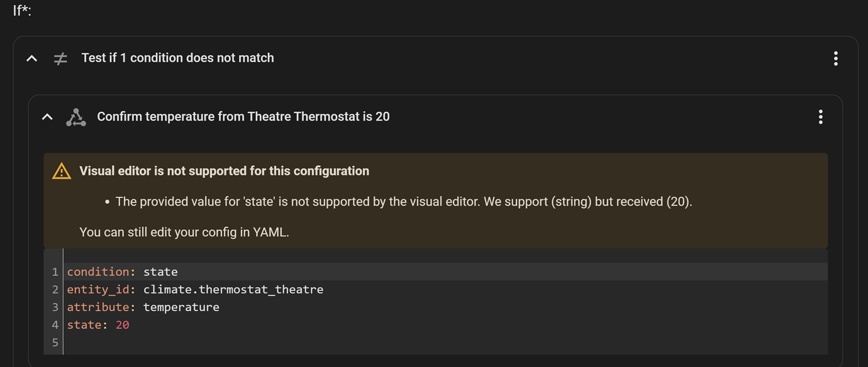Open the 'Confirm temperature' three-dot menu
Image resolution: width=868 pixels, height=367 pixels.
(x=820, y=117)
